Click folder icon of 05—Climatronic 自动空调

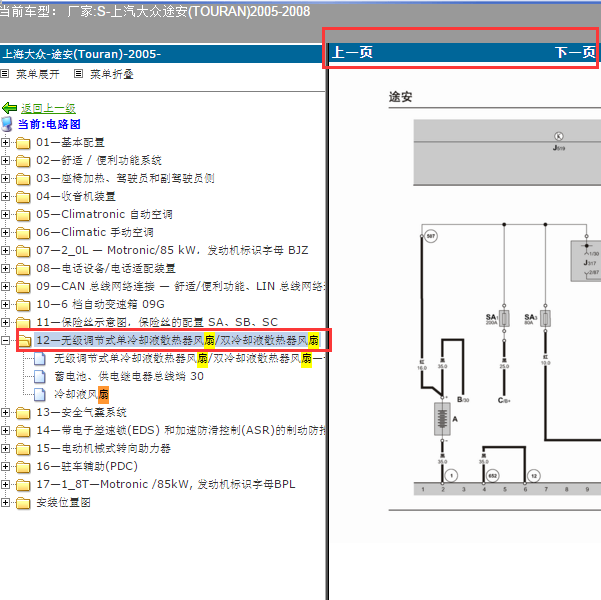tap(23, 215)
